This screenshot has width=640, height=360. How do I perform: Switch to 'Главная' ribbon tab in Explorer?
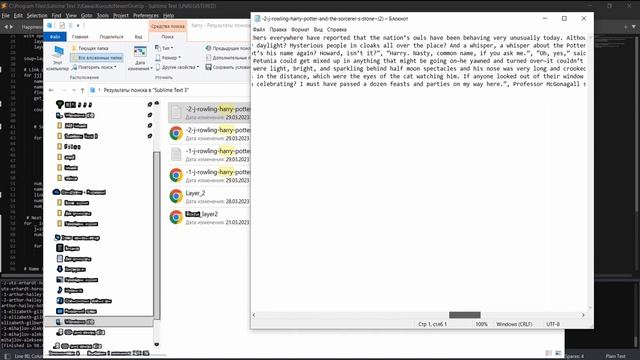tap(80, 37)
